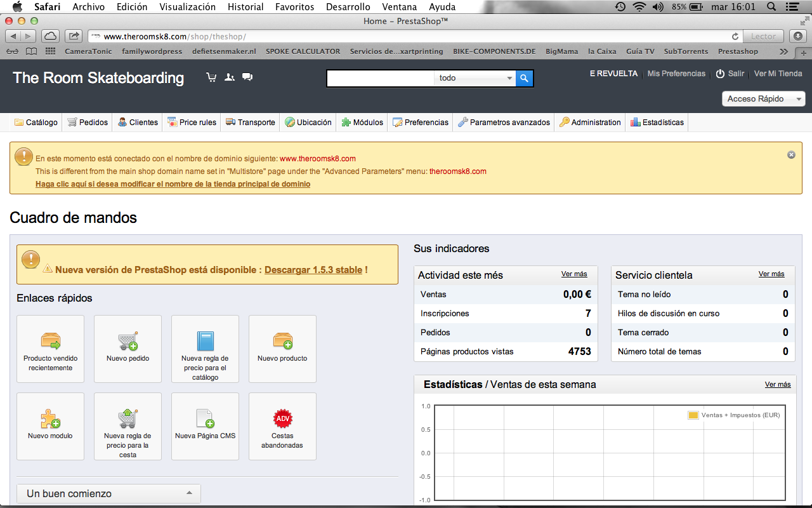Open the Time Machine menu bar icon

(x=620, y=7)
